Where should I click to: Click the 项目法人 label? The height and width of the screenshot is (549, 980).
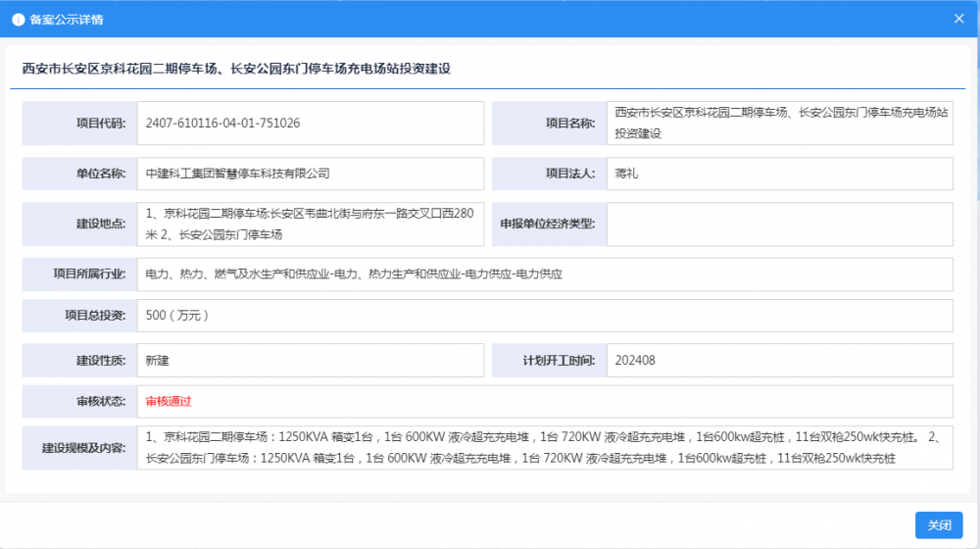pyautogui.click(x=570, y=174)
